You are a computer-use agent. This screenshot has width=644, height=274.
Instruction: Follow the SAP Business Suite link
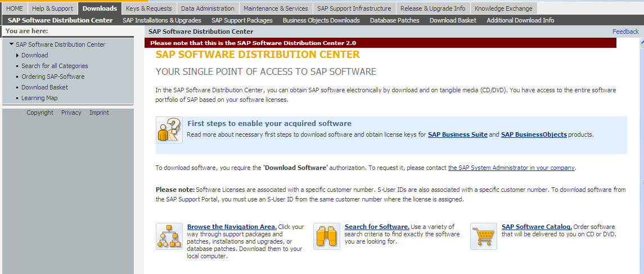pyautogui.click(x=457, y=134)
